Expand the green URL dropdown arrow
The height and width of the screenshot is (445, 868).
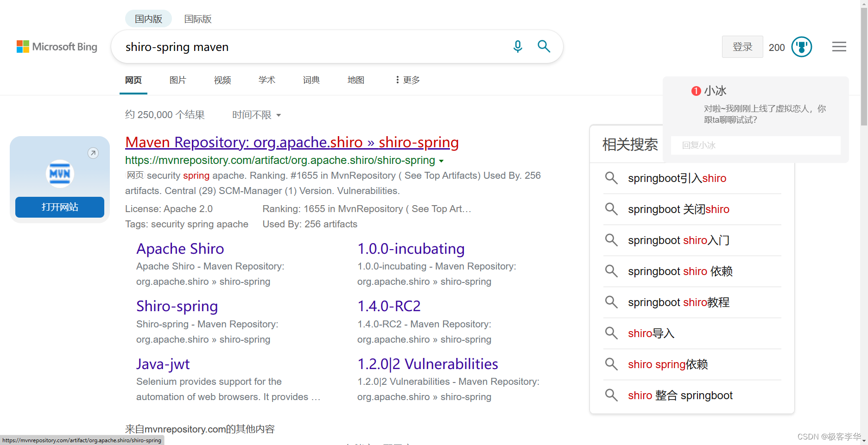(441, 161)
